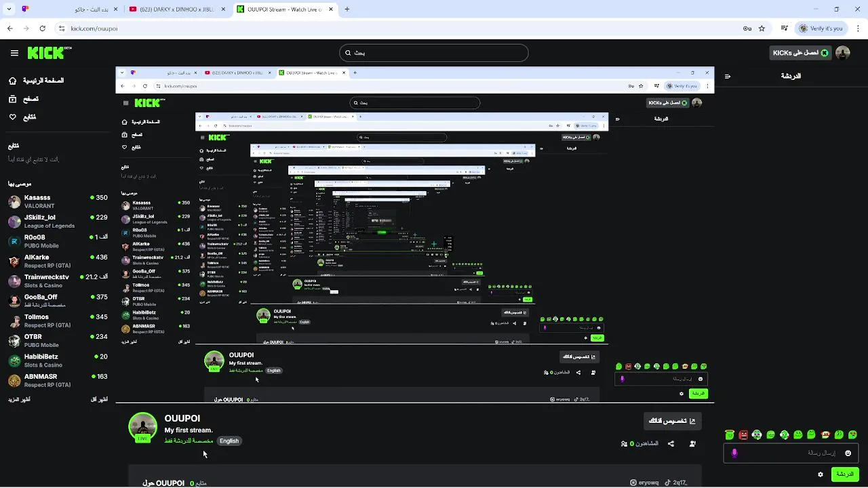Open the tab search dropdown arrow
Viewport: 868px width, 488px height.
(x=9, y=9)
